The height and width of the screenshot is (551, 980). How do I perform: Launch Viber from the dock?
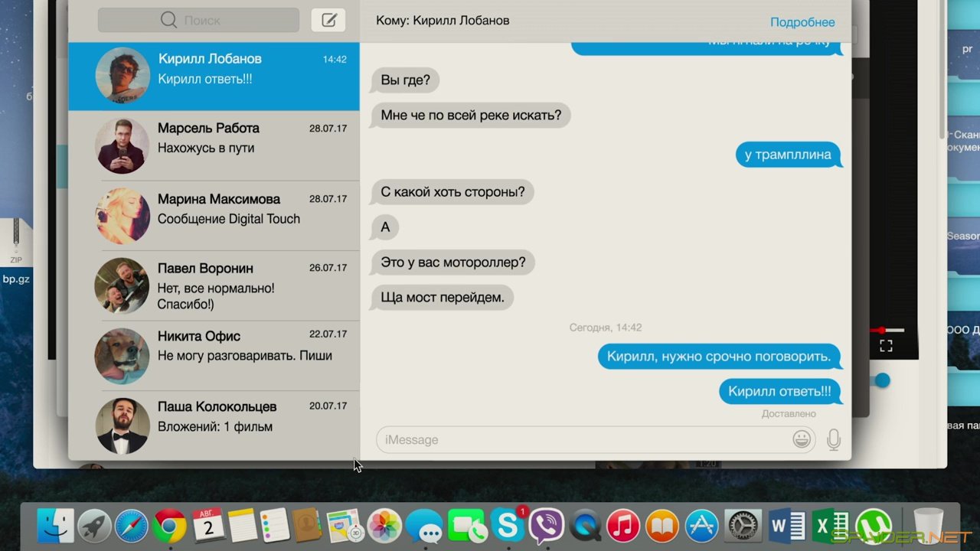(x=546, y=526)
